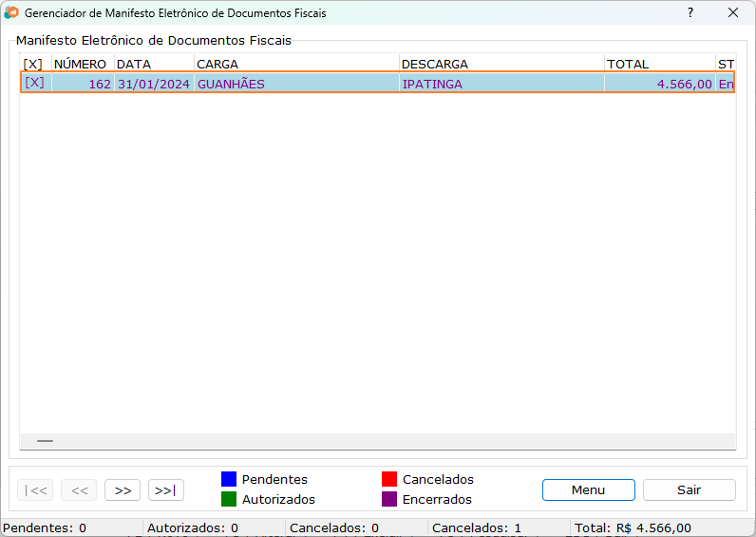Go to the previous page of records
The height and width of the screenshot is (537, 756).
(x=79, y=490)
